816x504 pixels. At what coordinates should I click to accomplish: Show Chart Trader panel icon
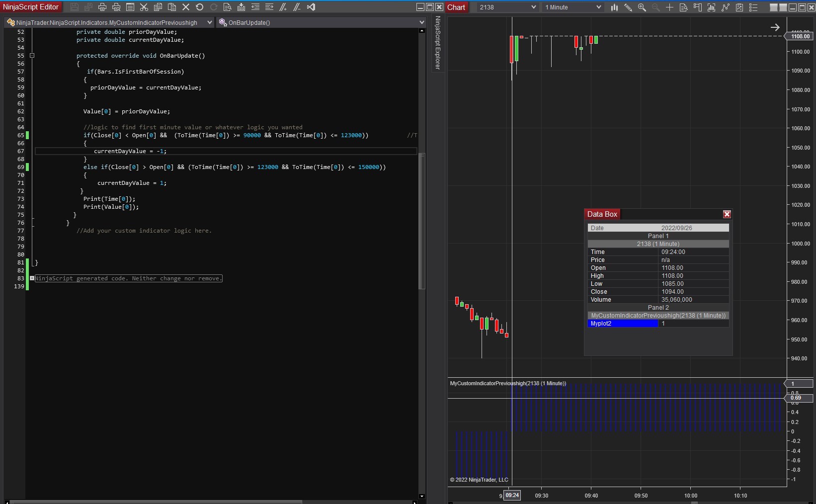[698, 7]
